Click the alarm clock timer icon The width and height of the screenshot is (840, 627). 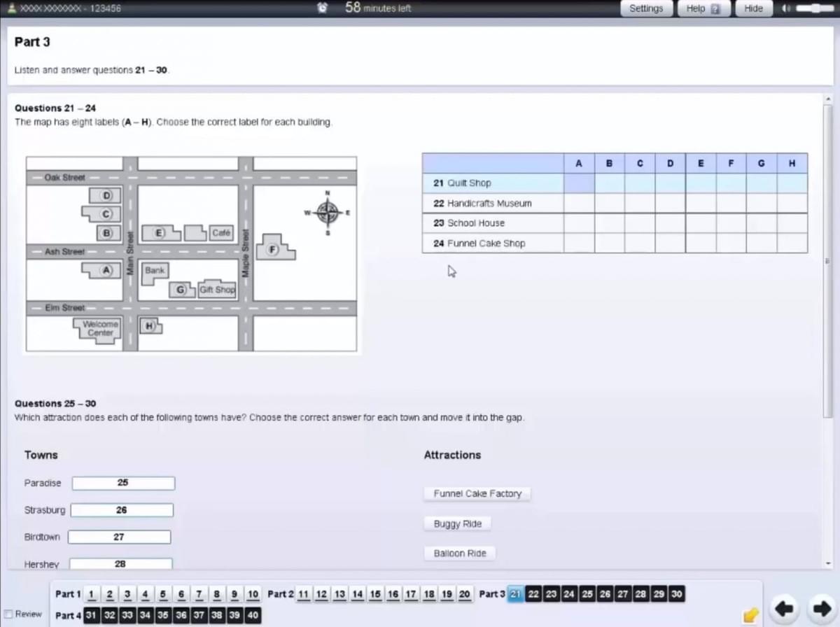coord(322,8)
